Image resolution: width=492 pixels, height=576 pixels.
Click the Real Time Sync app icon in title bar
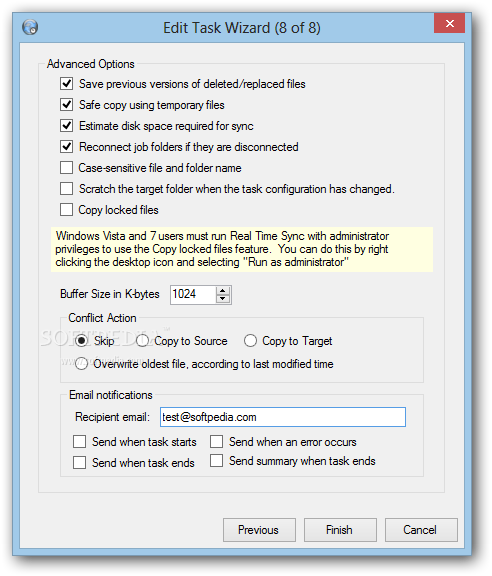tap(30, 27)
